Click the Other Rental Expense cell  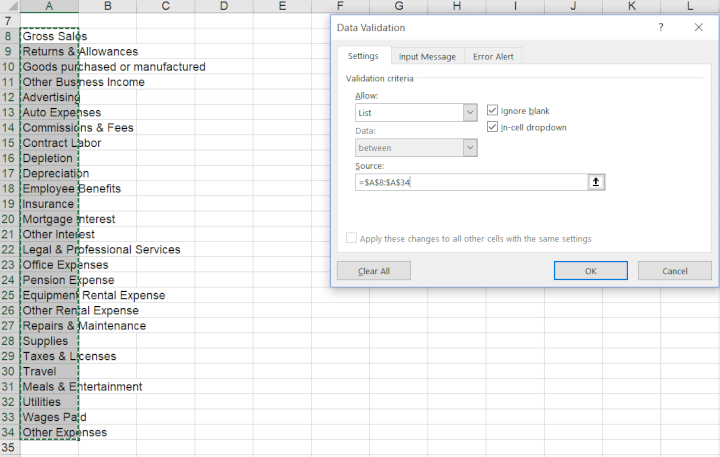point(49,310)
